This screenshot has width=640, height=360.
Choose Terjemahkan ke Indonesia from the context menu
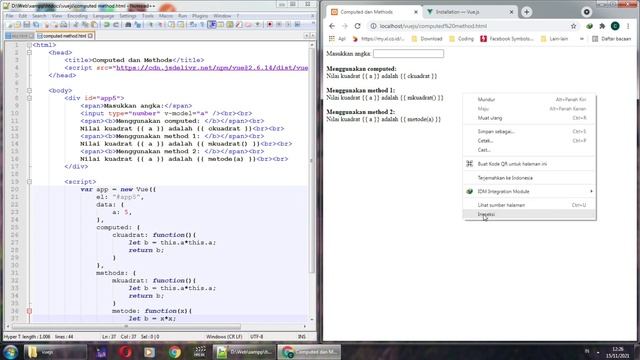(x=529, y=178)
